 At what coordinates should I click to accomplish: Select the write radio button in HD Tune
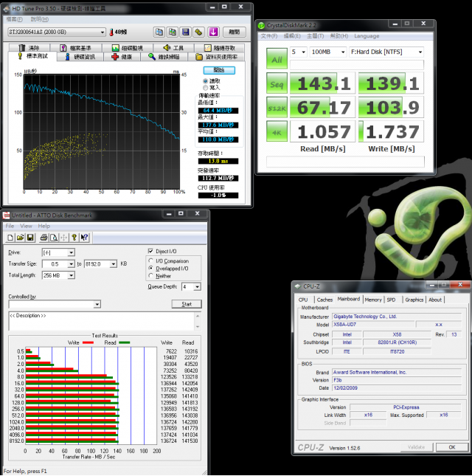[x=205, y=88]
